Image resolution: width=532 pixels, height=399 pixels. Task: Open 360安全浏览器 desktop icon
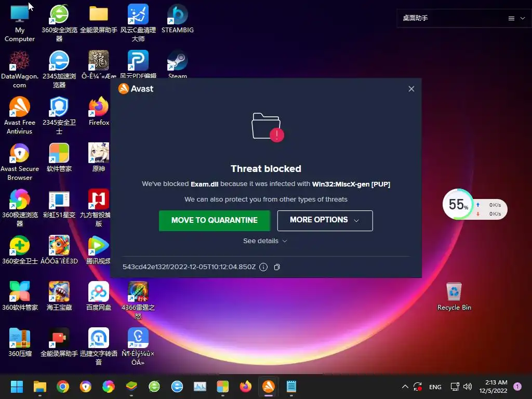[59, 23]
